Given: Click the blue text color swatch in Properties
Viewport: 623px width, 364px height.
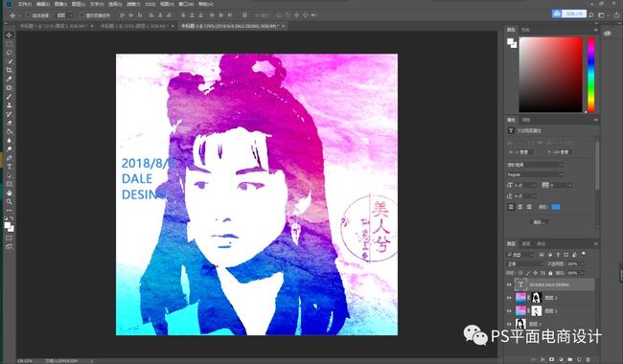Looking at the screenshot, I should pyautogui.click(x=556, y=207).
